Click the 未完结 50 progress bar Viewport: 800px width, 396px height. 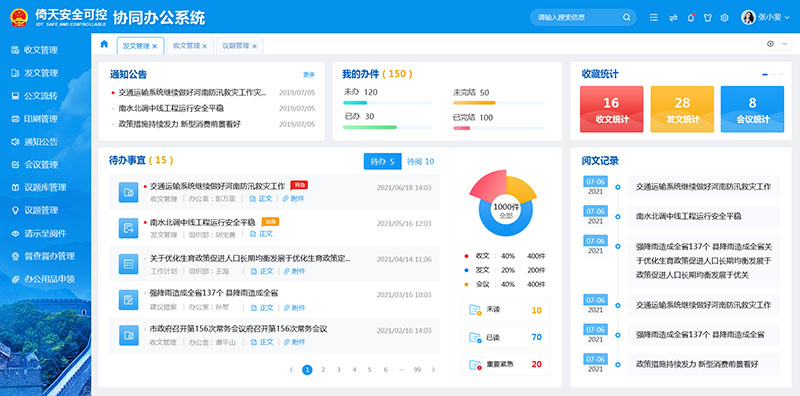[499, 103]
